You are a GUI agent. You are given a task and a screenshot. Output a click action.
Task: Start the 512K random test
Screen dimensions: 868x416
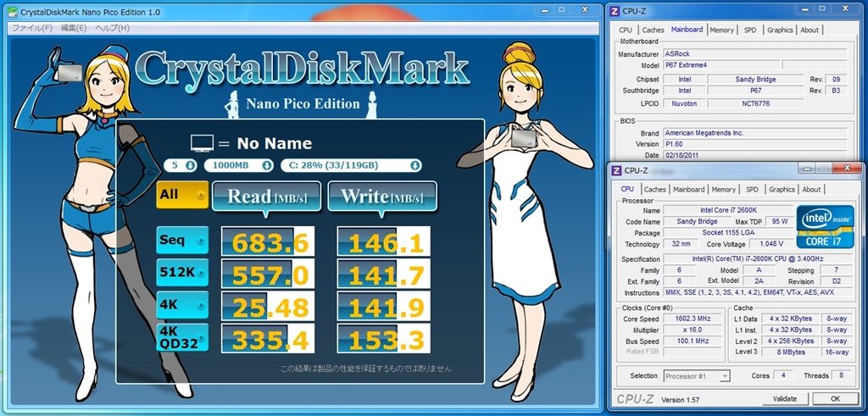pos(181,274)
